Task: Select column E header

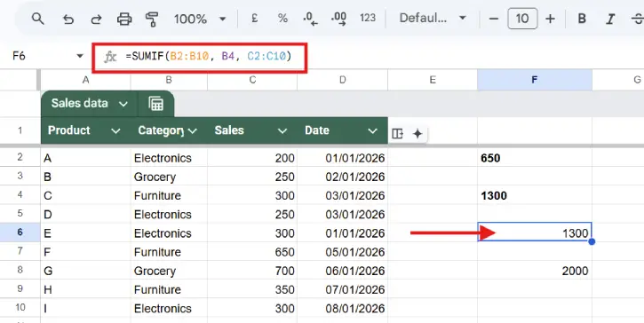Action: click(x=433, y=80)
